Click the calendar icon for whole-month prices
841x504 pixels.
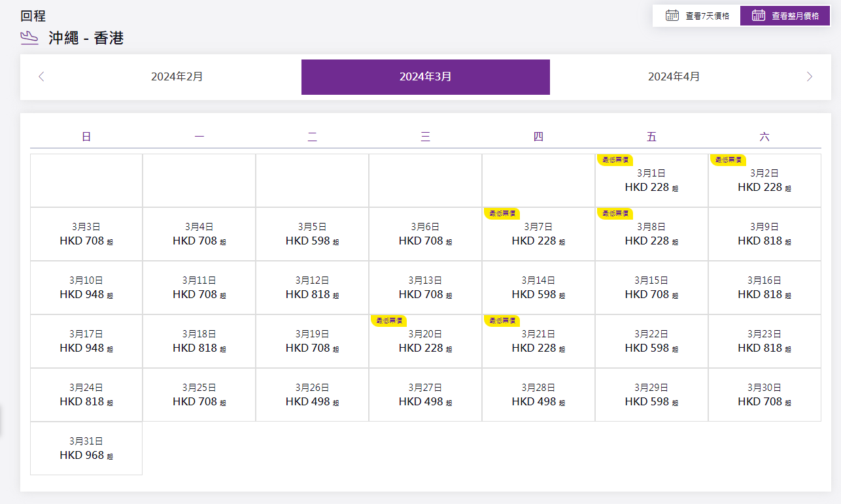click(759, 16)
